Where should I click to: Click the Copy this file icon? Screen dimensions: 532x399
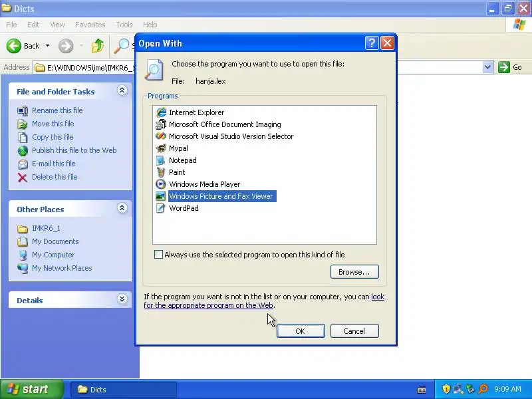pos(23,138)
